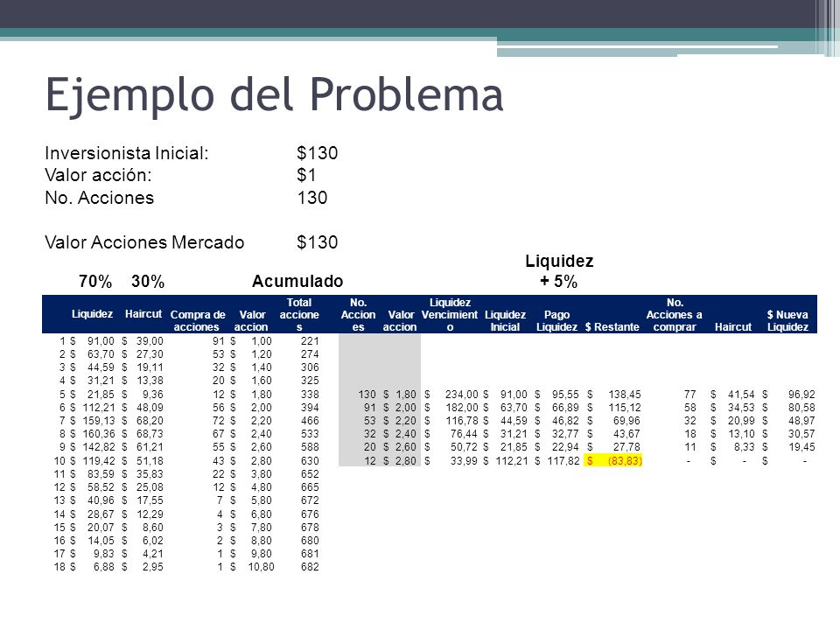Viewport: 840px width, 630px height.
Task: Select the valor accion cell "10,80"
Action: [x=261, y=567]
